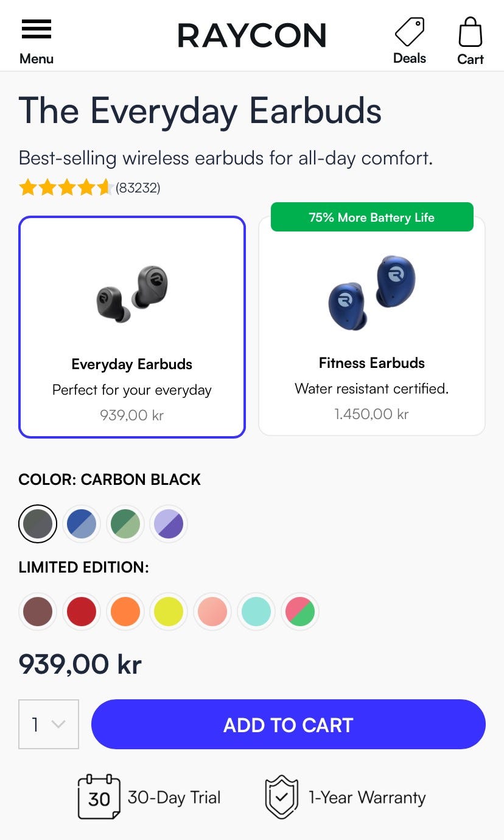
Task: Open the quantity dropdown showing 1
Action: pyautogui.click(x=49, y=724)
